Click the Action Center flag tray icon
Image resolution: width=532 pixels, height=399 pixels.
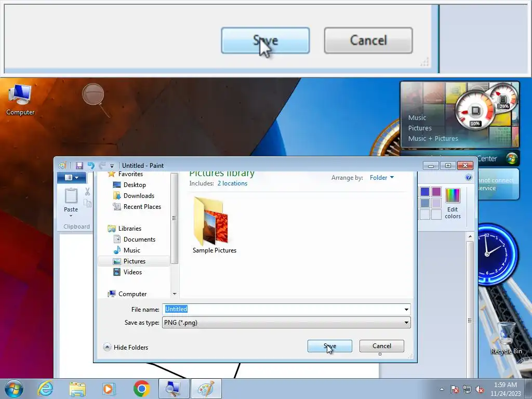click(455, 389)
